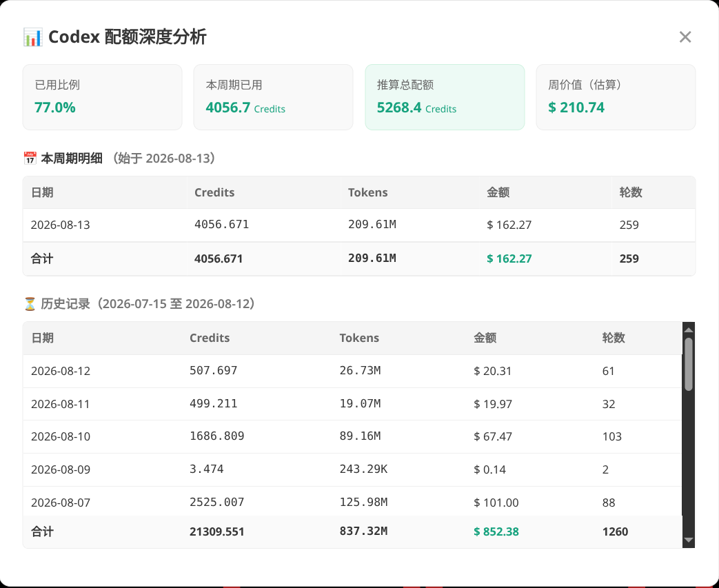Image resolution: width=719 pixels, height=588 pixels.
Task: Click the 89.16M tokens value
Action: (x=360, y=436)
